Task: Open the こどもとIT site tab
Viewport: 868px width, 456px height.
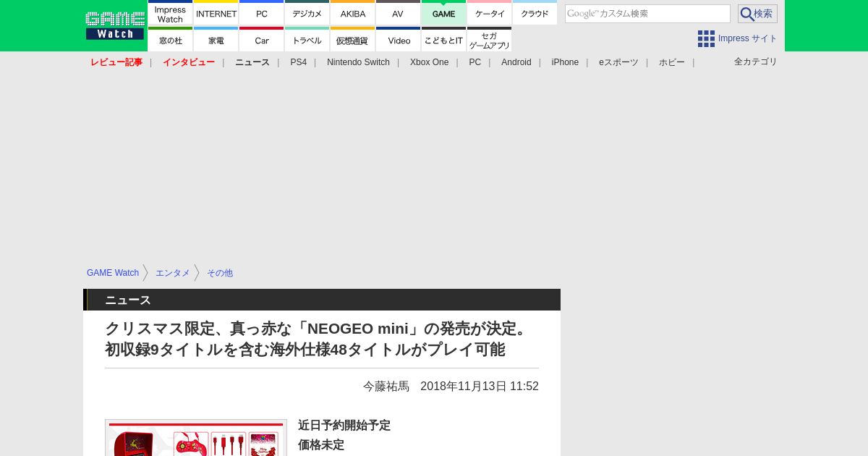Action: 443,40
